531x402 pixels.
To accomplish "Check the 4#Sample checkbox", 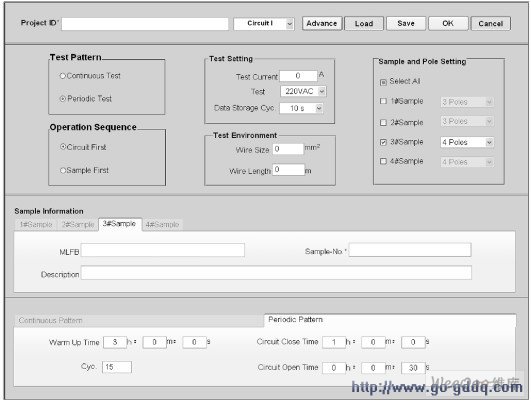I will coord(383,161).
